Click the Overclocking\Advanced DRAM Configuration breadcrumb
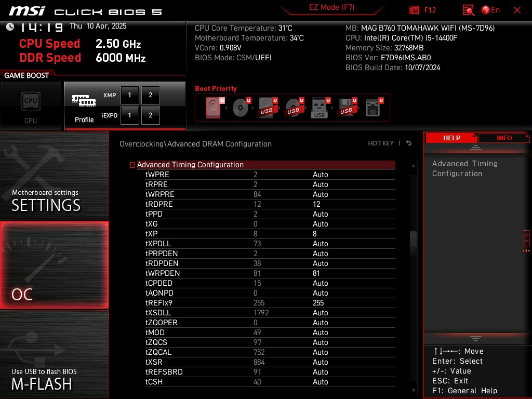This screenshot has height=399, width=532. (x=195, y=144)
